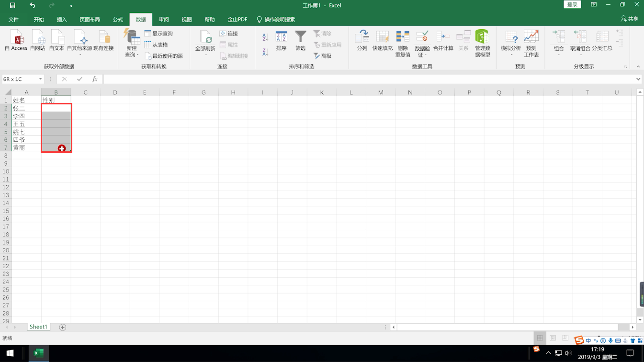Open the 模拟分析 (What-If Analysis) dropdown
Screen dimensions: 644x362
click(x=511, y=43)
